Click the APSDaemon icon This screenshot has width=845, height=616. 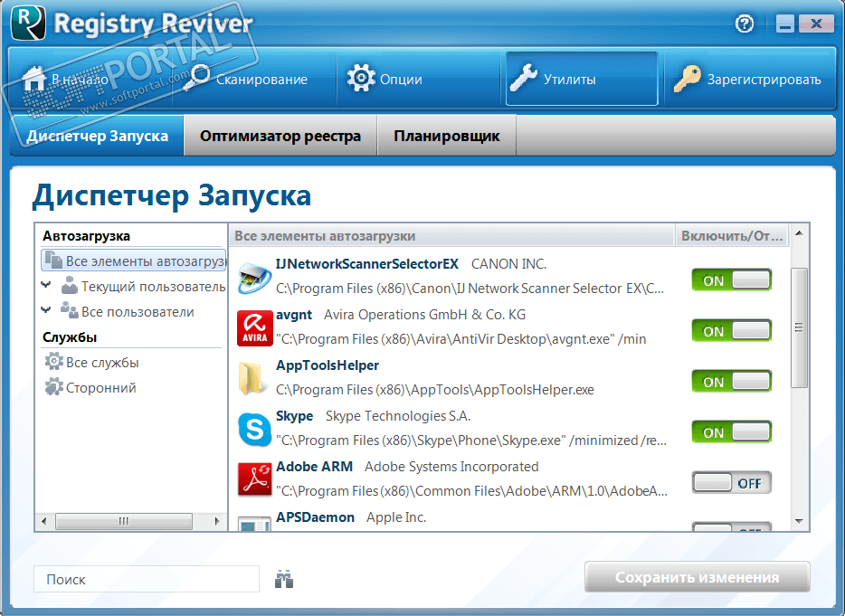(x=254, y=524)
